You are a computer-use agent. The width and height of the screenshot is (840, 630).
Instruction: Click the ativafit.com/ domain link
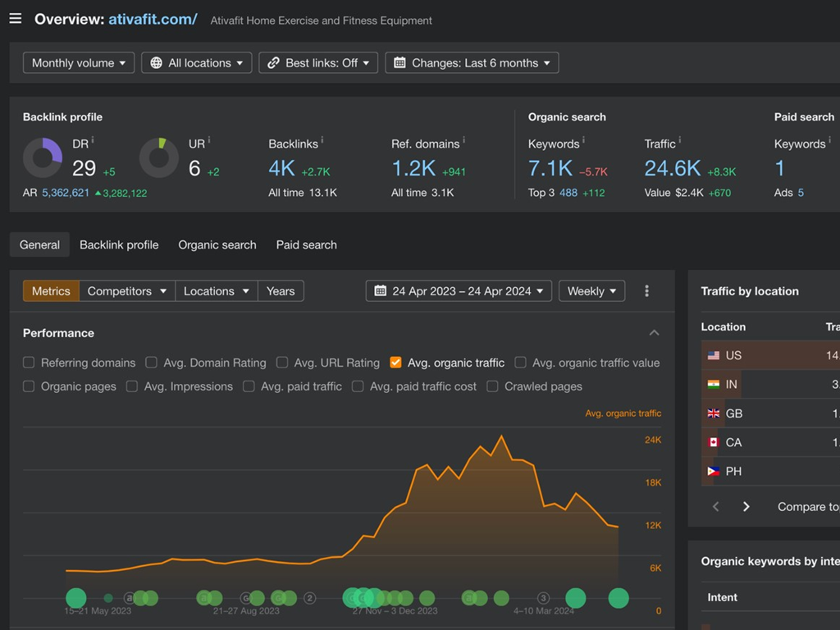tap(153, 20)
